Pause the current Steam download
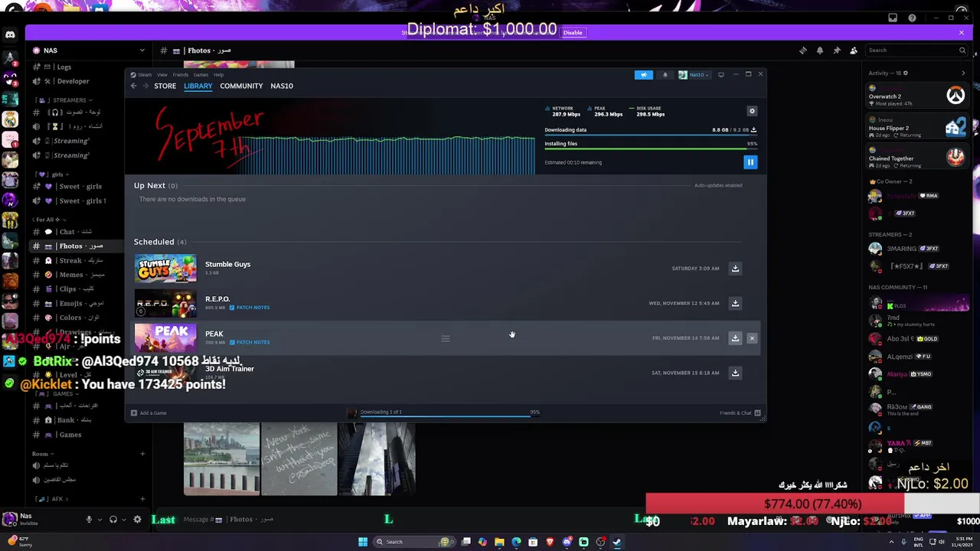The width and height of the screenshot is (980, 551). [x=750, y=162]
